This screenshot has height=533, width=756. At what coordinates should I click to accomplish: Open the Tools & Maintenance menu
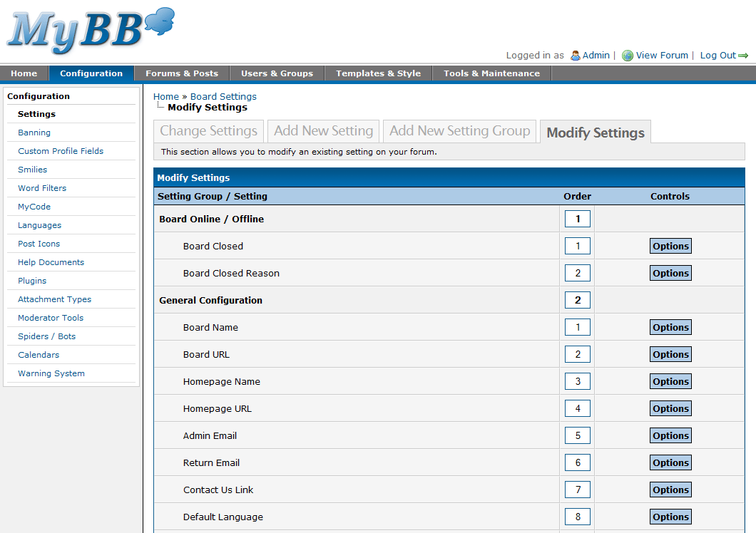pos(491,73)
